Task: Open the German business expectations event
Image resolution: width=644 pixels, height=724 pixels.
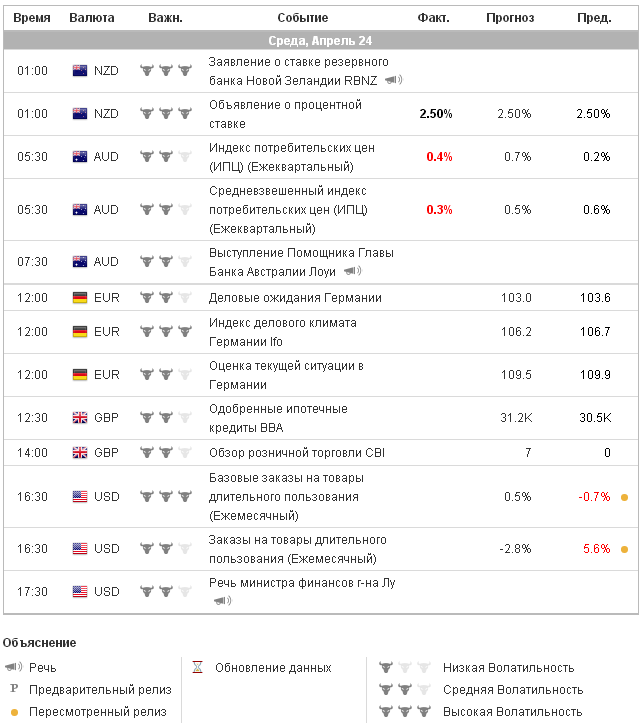Action: (x=295, y=298)
